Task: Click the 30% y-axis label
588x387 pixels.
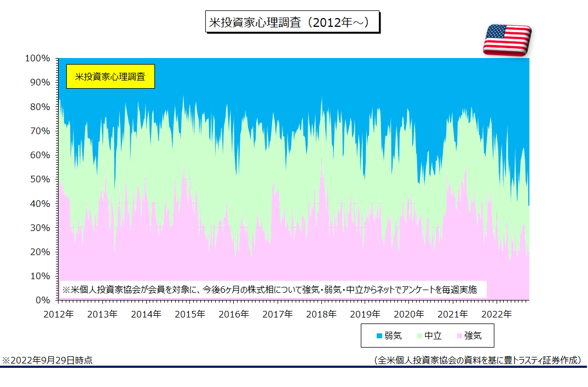Action: [x=40, y=228]
